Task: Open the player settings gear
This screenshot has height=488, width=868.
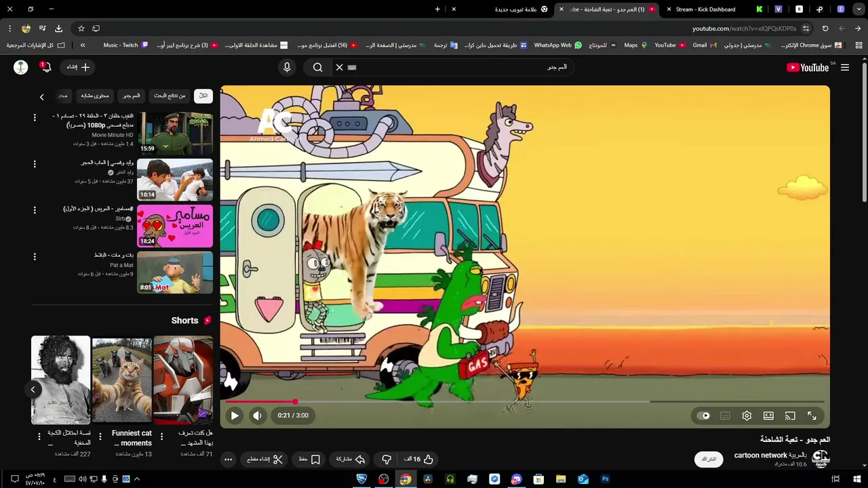Action: click(x=747, y=415)
